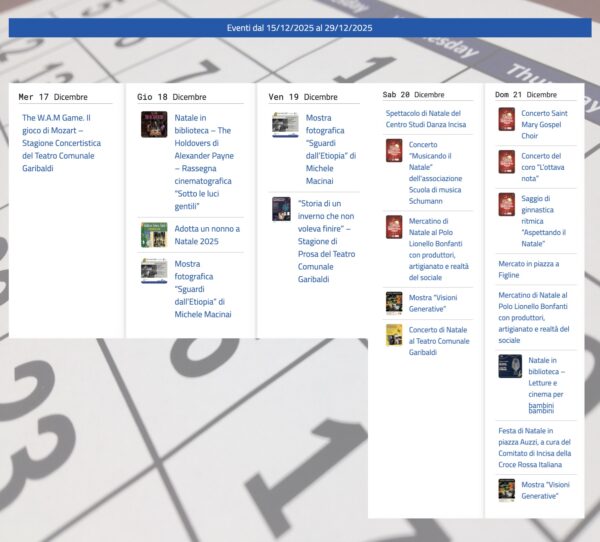Screen dimensions: 600x542
Task: Click Saturday's Visioni Generative exhibition thumbnail
Action: (394, 303)
